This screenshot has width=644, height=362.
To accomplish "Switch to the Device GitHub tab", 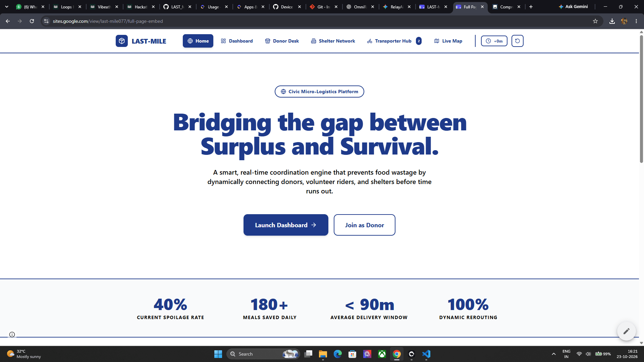I will [287, 7].
